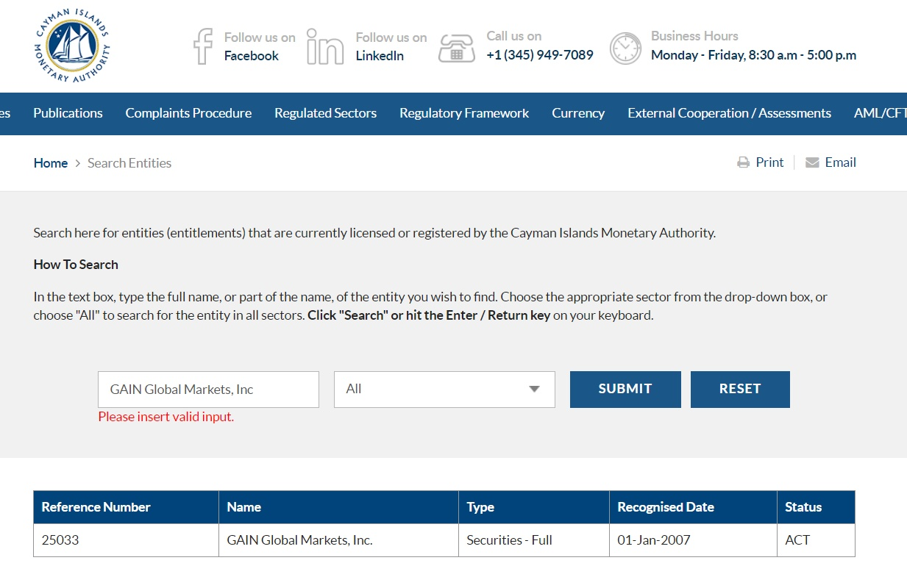Open the AML/CFT menu item
Viewport: 907px width, 588px height.
(881, 113)
